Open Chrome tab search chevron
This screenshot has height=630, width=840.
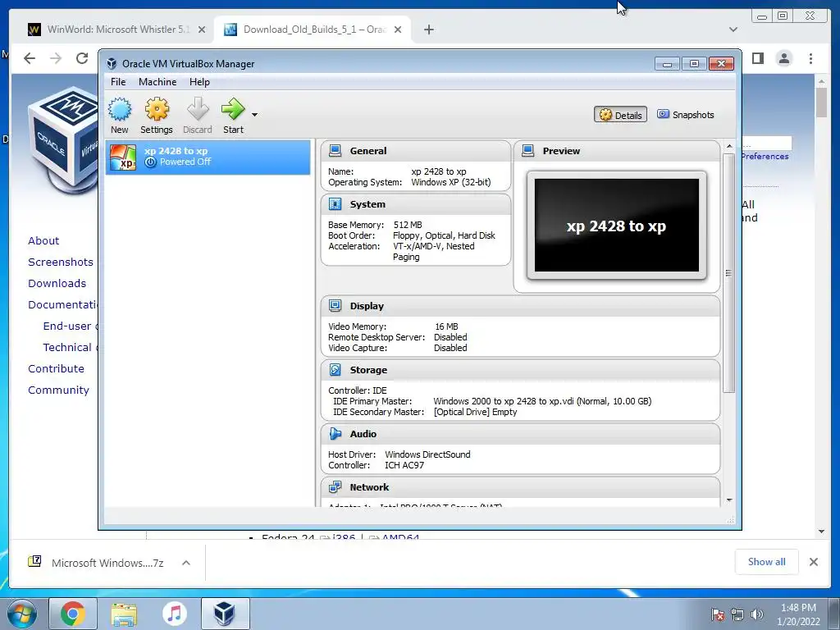pos(733,30)
